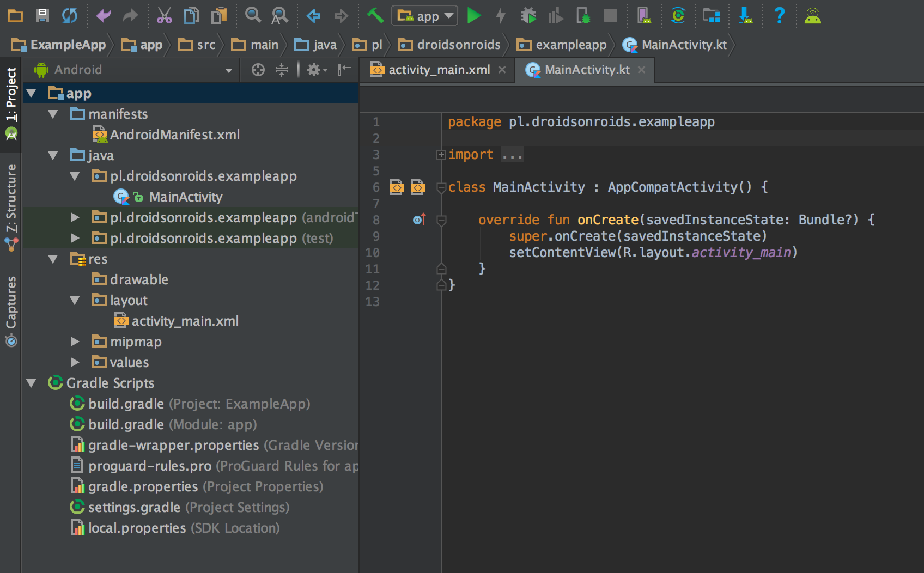924x573 pixels.
Task: Profile the app with the profiler icon
Action: pyautogui.click(x=556, y=16)
